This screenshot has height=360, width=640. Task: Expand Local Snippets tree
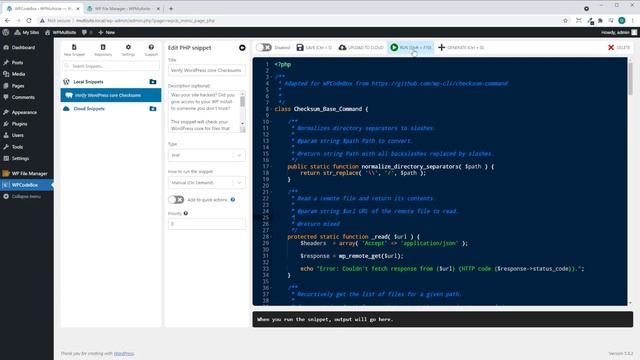click(88, 82)
